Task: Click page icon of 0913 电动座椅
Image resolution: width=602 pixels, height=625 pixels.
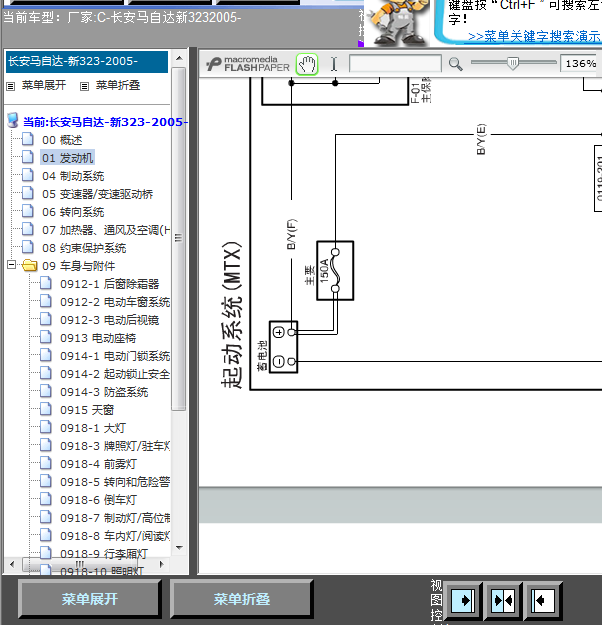Action: coord(46,337)
